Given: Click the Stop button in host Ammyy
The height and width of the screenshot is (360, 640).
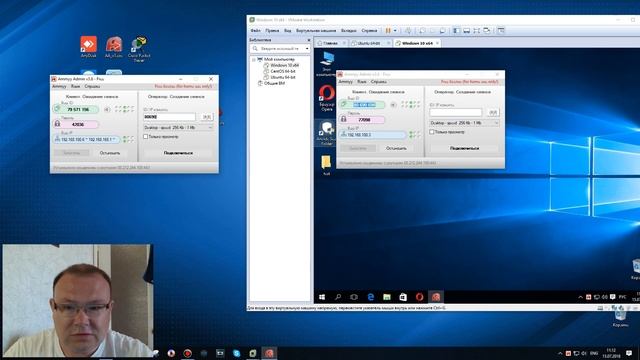Looking at the screenshot, I should (110, 153).
